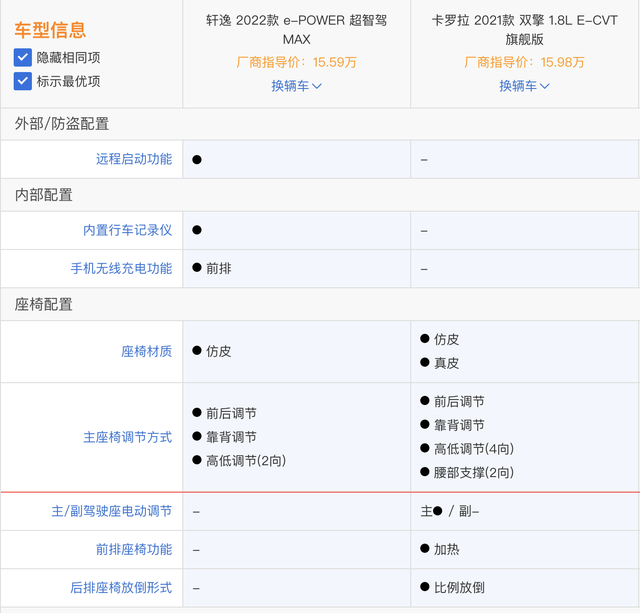Open the 主/副驾驶座电动调节 link

point(111,511)
